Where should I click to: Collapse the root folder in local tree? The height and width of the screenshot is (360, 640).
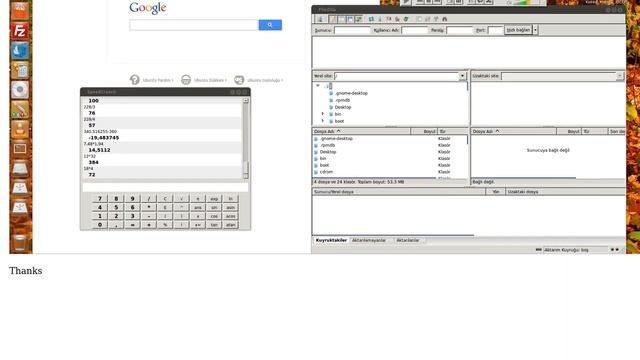(318, 86)
